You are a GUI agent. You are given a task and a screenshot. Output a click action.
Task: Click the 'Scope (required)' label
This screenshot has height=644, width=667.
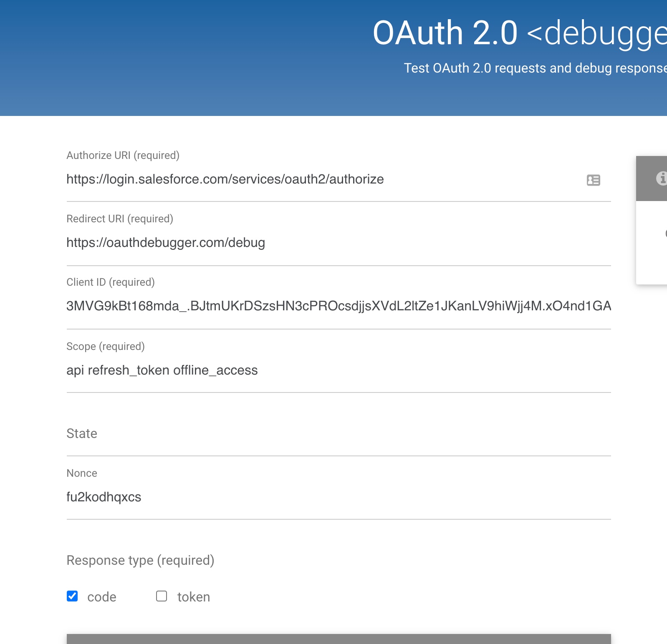tap(106, 347)
